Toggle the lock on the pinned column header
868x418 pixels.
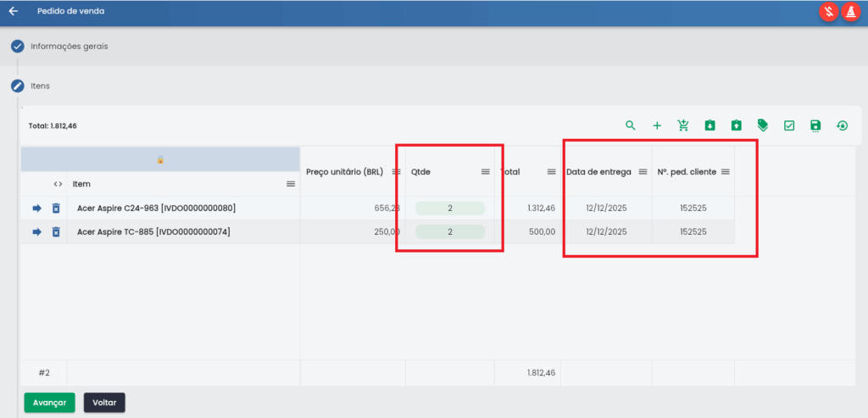[159, 159]
